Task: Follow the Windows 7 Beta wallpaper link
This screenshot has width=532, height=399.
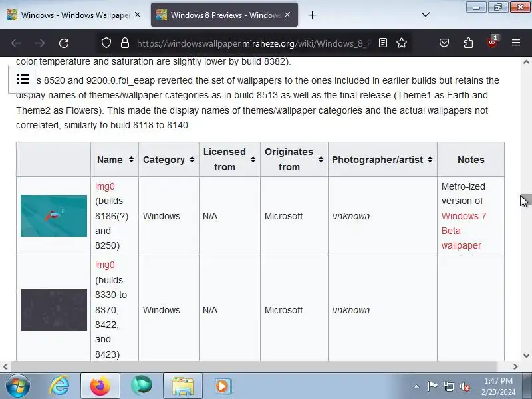Action: [x=464, y=231]
